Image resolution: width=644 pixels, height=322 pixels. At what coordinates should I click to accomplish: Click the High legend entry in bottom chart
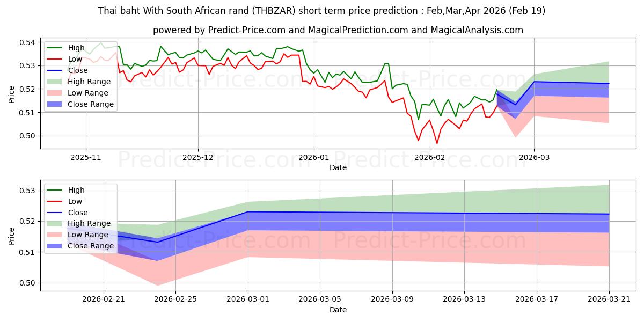coord(67,190)
